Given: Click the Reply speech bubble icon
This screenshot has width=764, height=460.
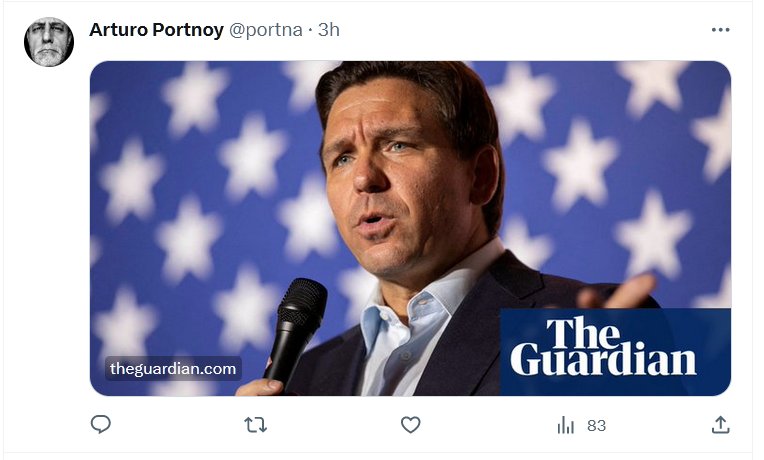Looking at the screenshot, I should [100, 425].
